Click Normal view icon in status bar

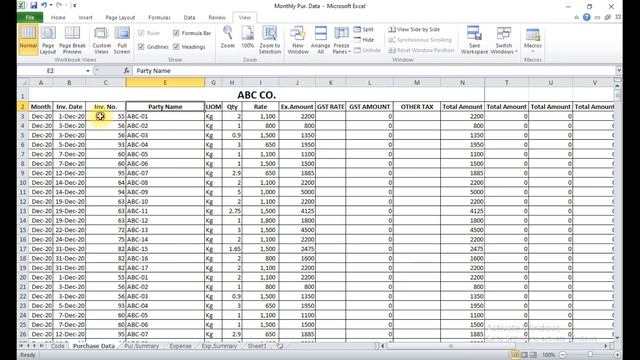coord(515,355)
